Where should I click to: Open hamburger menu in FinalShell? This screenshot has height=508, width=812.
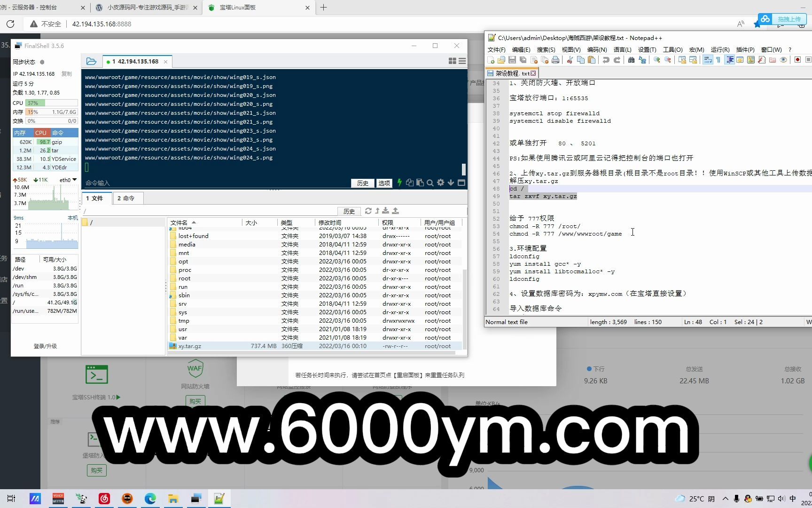click(462, 61)
